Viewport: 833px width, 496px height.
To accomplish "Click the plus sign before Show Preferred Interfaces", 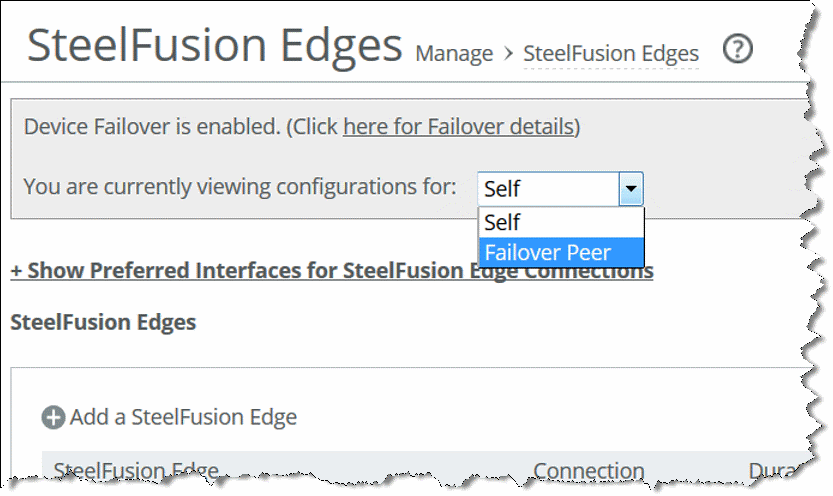I will (16, 271).
